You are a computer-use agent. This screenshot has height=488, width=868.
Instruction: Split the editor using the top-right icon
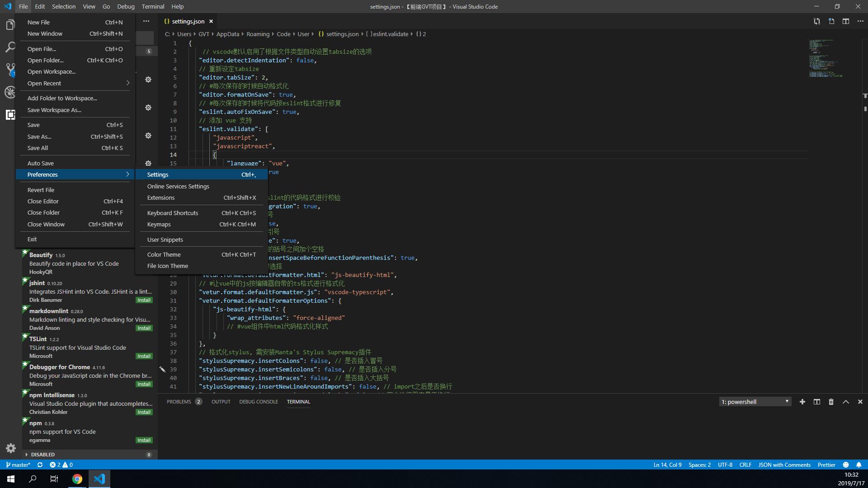tap(846, 21)
